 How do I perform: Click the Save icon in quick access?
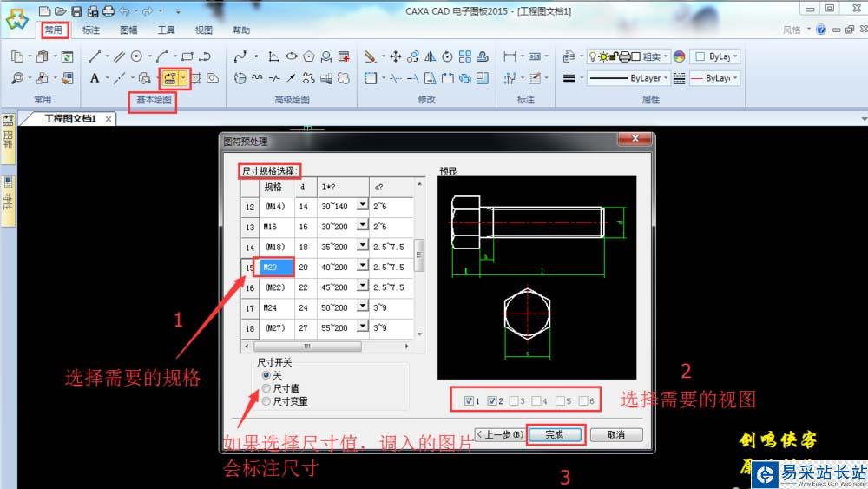pyautogui.click(x=76, y=10)
